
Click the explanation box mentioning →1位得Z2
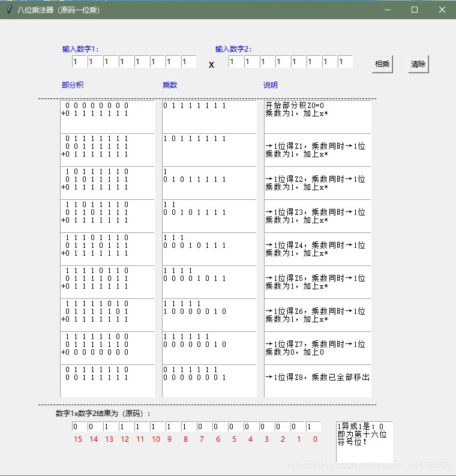point(317,183)
